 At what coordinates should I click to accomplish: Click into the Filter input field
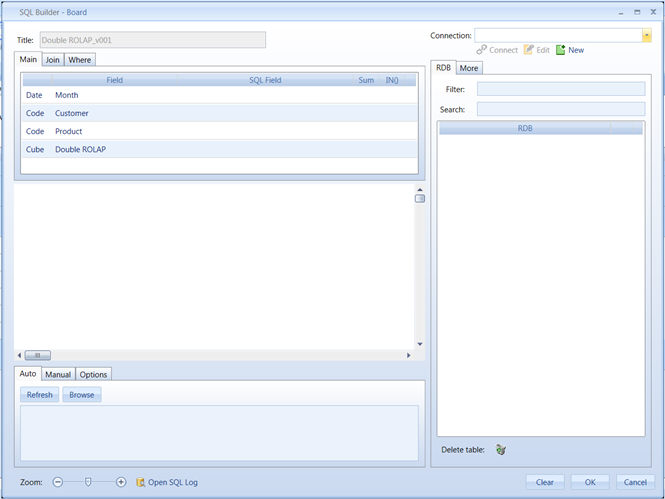click(x=560, y=90)
